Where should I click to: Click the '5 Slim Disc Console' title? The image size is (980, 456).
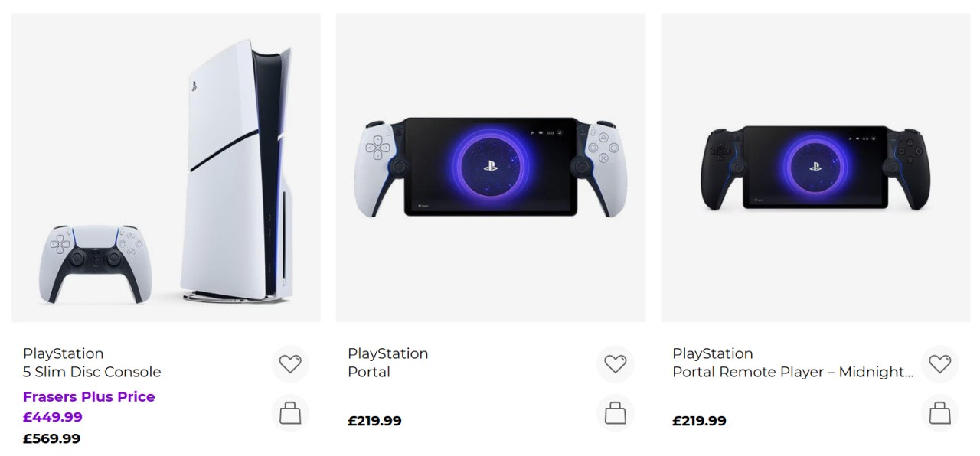(92, 373)
